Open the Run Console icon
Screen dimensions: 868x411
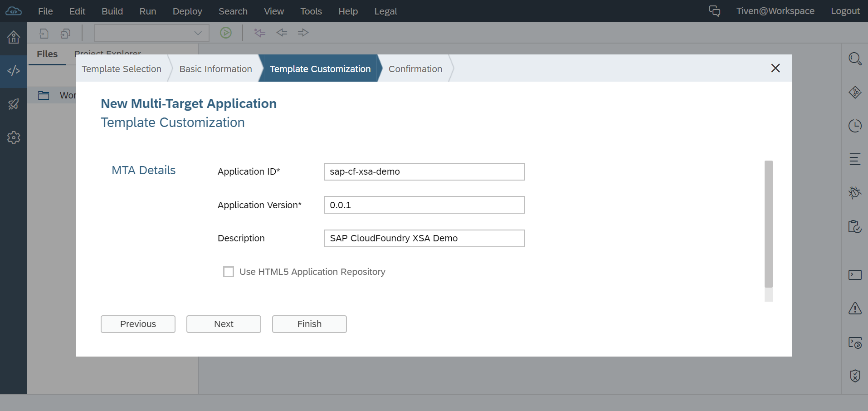tap(855, 343)
